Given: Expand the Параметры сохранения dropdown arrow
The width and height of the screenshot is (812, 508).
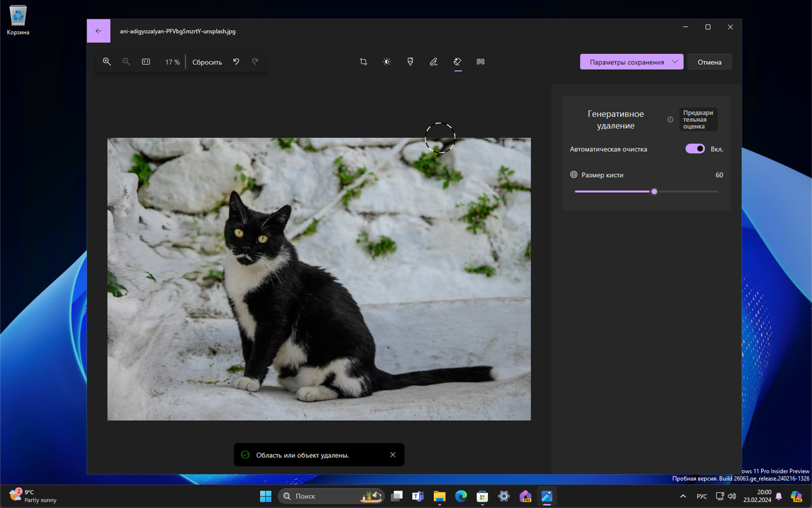Looking at the screenshot, I should click(675, 62).
